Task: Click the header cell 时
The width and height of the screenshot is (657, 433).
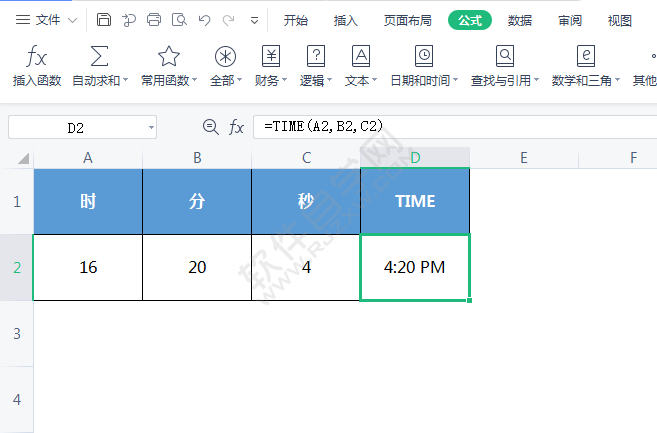Action: (88, 202)
